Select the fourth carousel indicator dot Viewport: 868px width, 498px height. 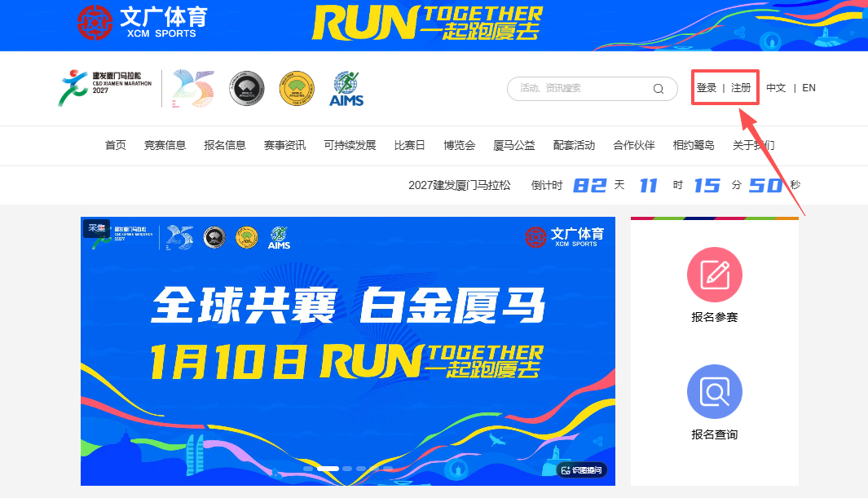(x=361, y=469)
